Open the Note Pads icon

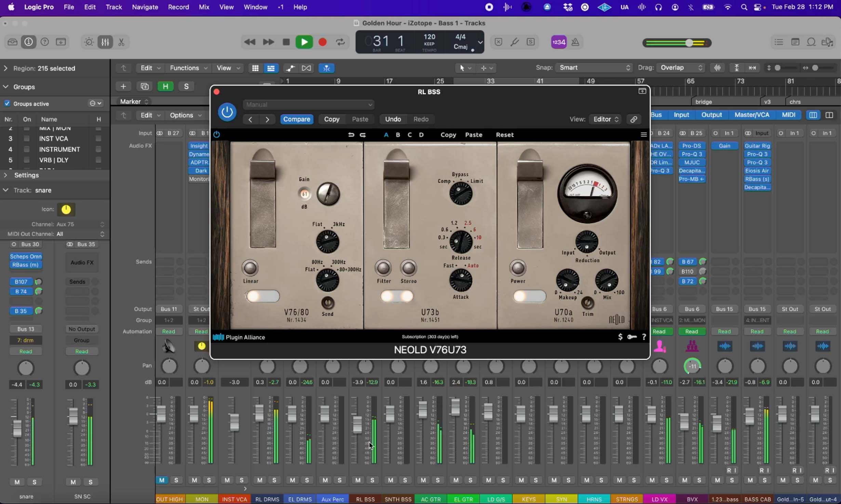point(795,42)
